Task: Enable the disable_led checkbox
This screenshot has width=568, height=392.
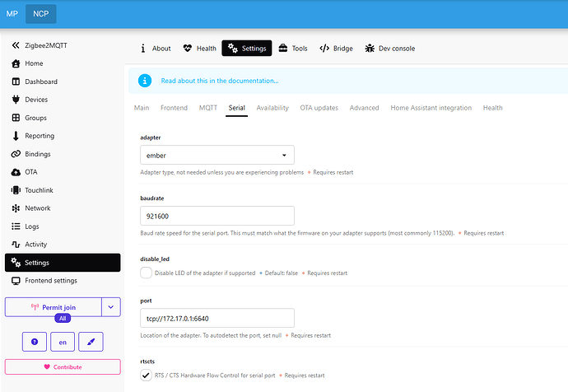Action: pyautogui.click(x=146, y=273)
